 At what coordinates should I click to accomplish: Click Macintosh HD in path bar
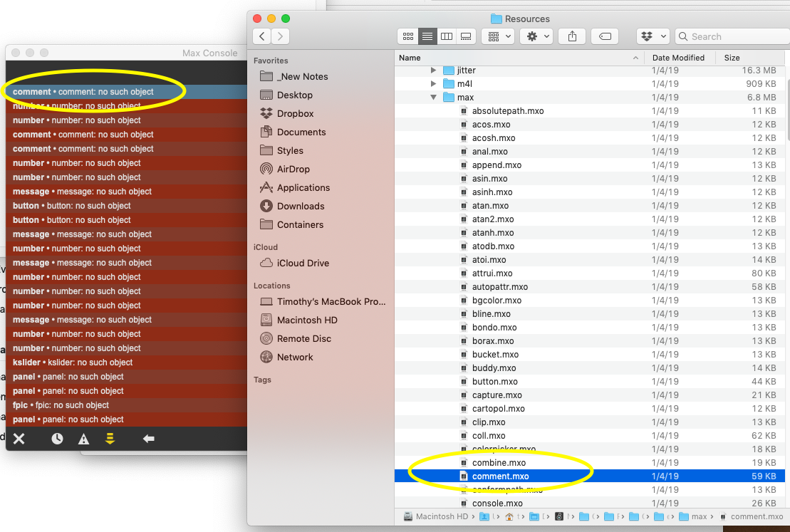tap(436, 516)
